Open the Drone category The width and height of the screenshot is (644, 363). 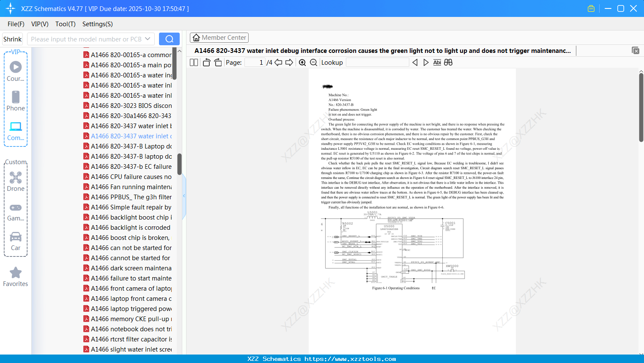[16, 181]
